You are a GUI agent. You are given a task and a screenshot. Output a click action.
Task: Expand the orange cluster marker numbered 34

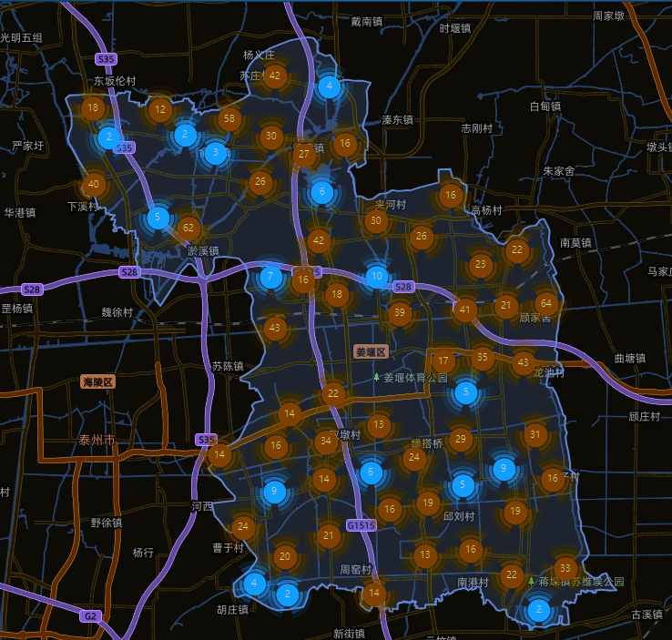[x=326, y=442]
